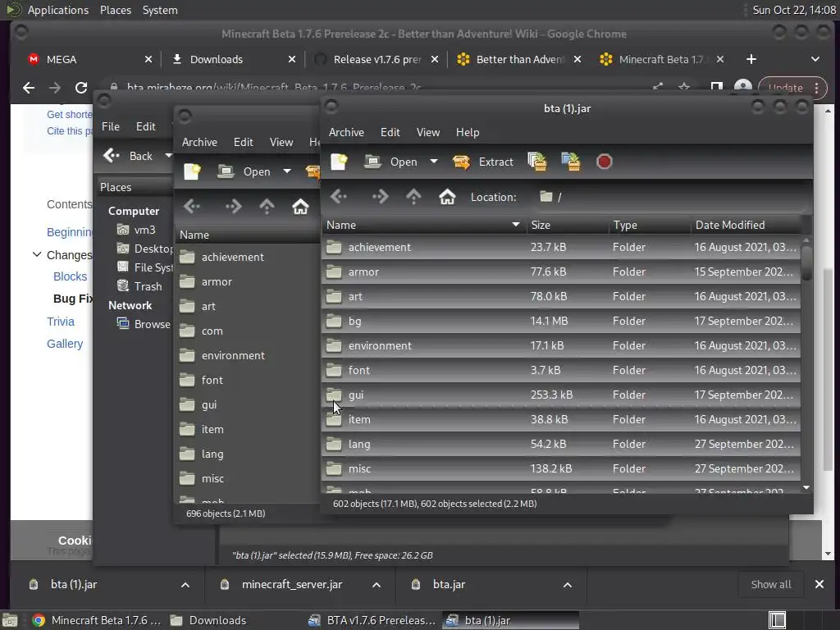Open a new Chrome tab with plus button
The width and height of the screenshot is (840, 630).
click(751, 59)
